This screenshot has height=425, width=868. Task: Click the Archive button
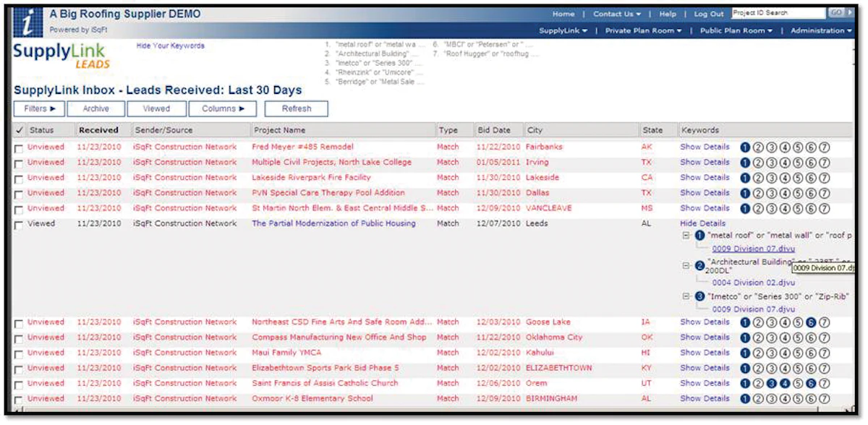pos(95,108)
